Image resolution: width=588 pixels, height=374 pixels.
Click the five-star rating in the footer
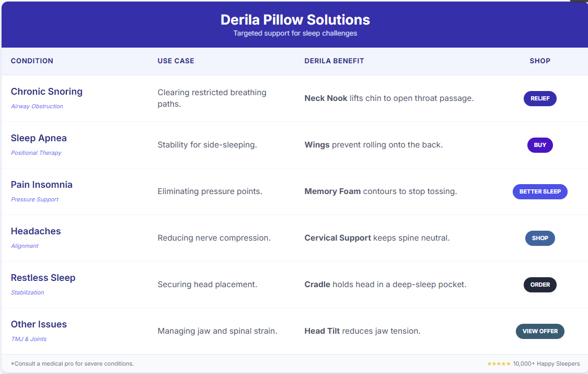(x=499, y=363)
